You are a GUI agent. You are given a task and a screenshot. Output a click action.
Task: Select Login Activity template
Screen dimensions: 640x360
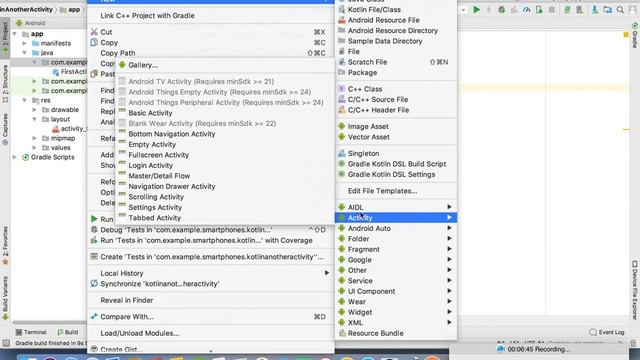(151, 165)
